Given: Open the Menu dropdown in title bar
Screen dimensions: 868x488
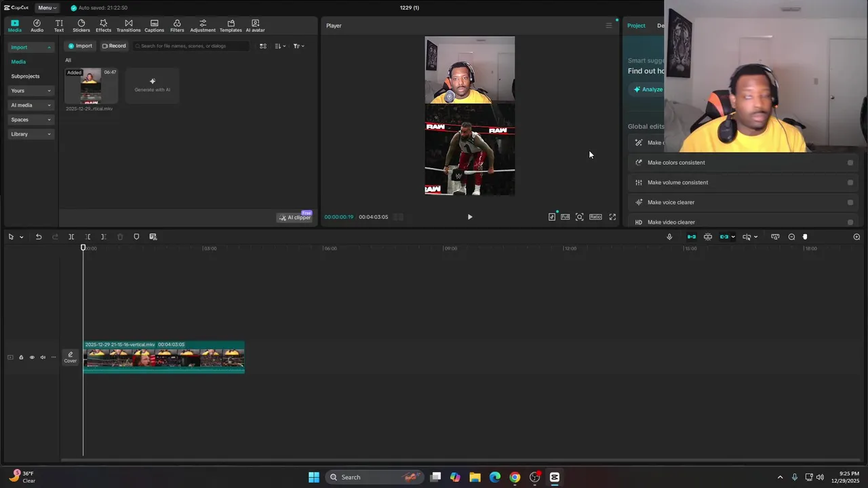Looking at the screenshot, I should pos(47,7).
